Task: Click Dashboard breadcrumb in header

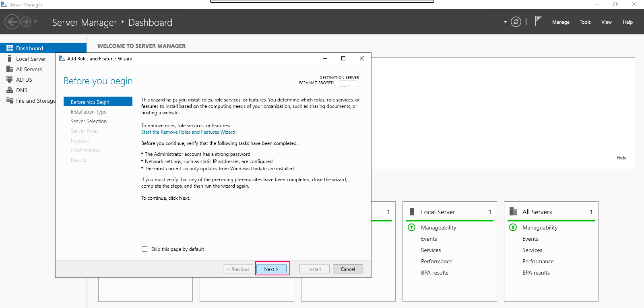Action: 150,23
